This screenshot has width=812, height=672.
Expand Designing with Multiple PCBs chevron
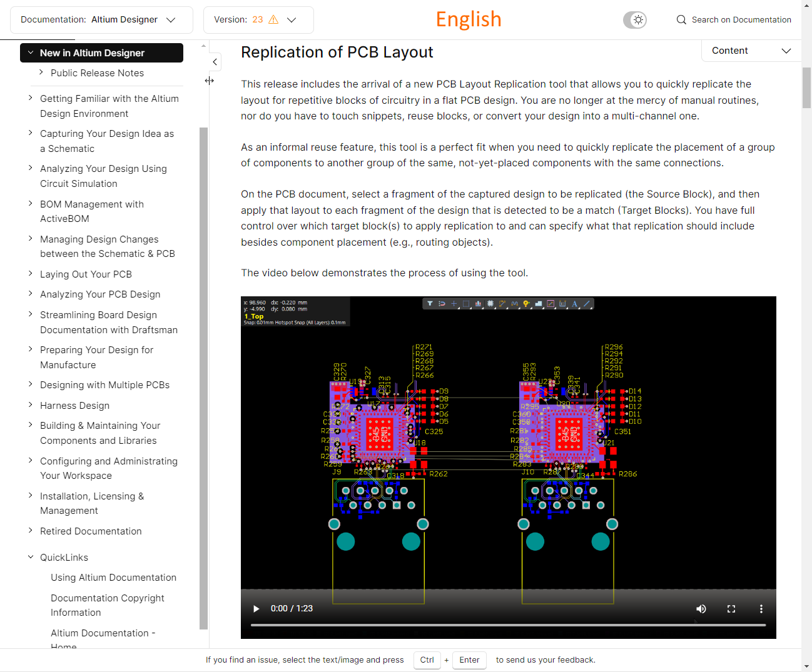31,384
